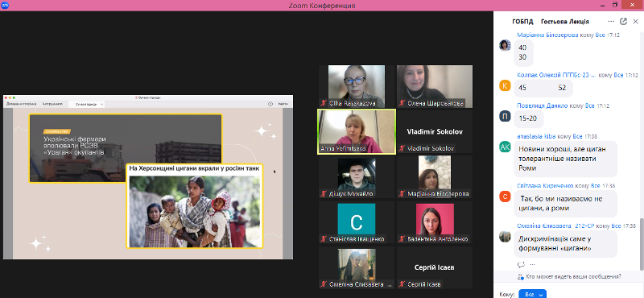Screen dimensions: 644x298
Task: Click the sender name Маріанна Білозерова in the chat
Action: point(548,35)
